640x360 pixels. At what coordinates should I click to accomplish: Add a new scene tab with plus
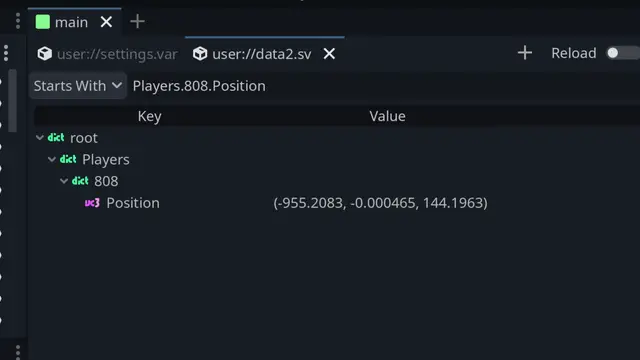[x=138, y=21]
